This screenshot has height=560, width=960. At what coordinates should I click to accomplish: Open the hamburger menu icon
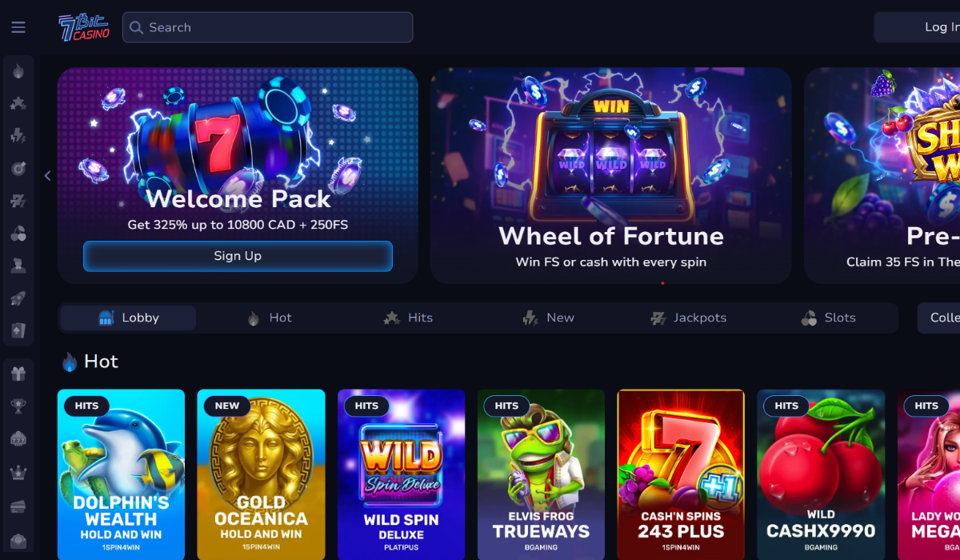tap(18, 27)
